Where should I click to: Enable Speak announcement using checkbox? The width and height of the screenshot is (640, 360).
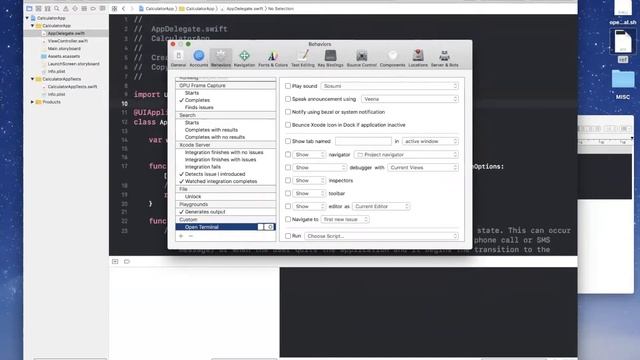(288, 99)
